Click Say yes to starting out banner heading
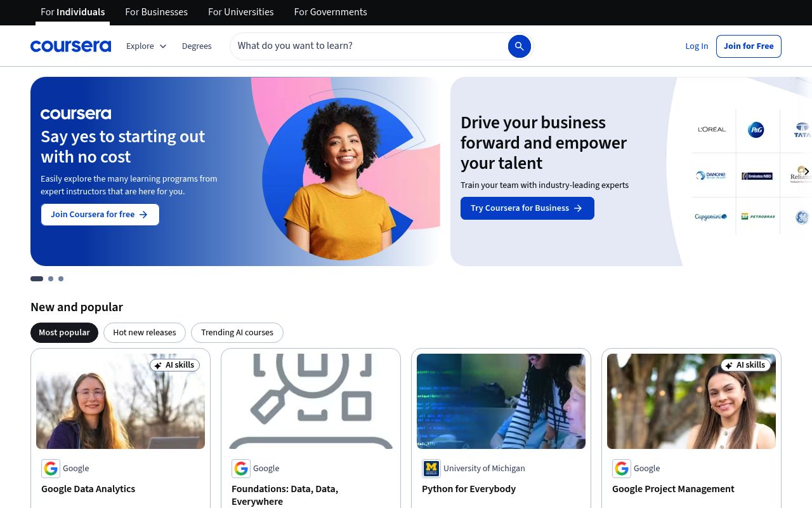The image size is (812, 508). 123,147
